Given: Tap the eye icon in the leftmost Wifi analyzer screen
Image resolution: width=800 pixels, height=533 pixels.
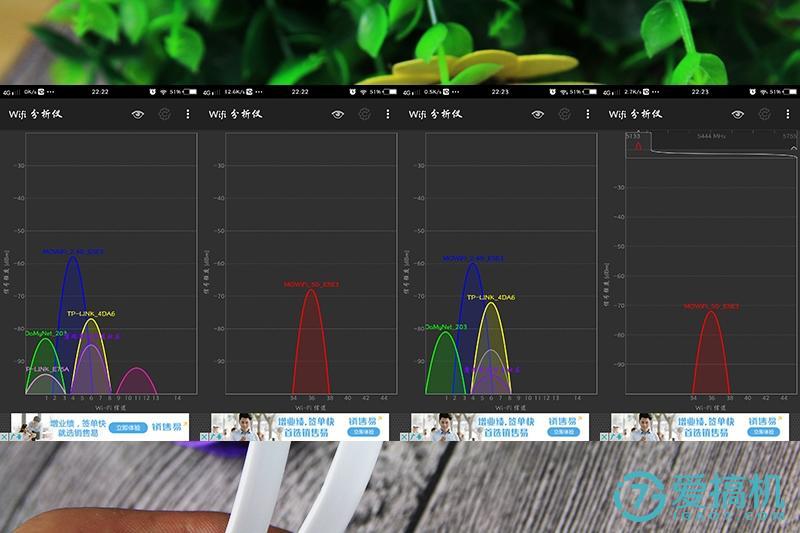Looking at the screenshot, I should pyautogui.click(x=137, y=114).
